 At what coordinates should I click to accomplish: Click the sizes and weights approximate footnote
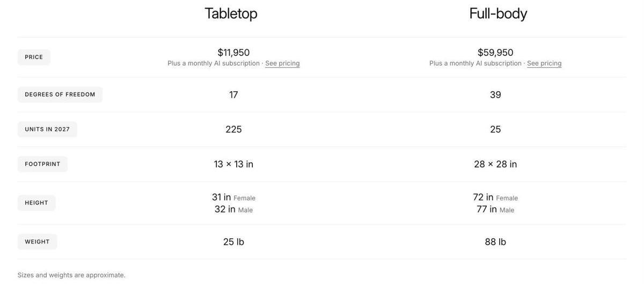click(71, 275)
